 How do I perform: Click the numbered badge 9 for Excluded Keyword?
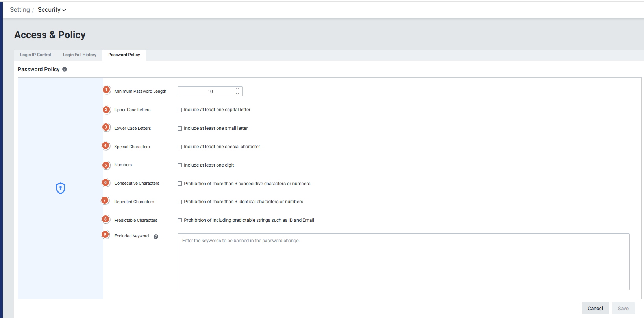(x=105, y=235)
